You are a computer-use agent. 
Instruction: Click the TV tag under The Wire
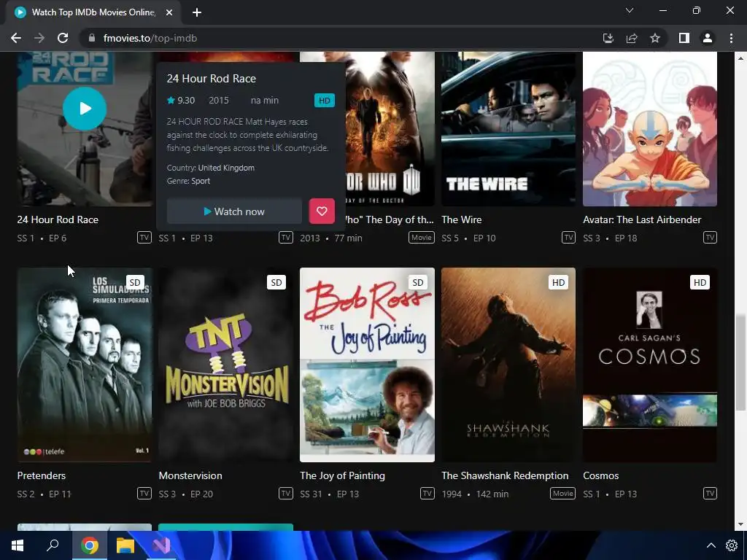[x=568, y=237]
